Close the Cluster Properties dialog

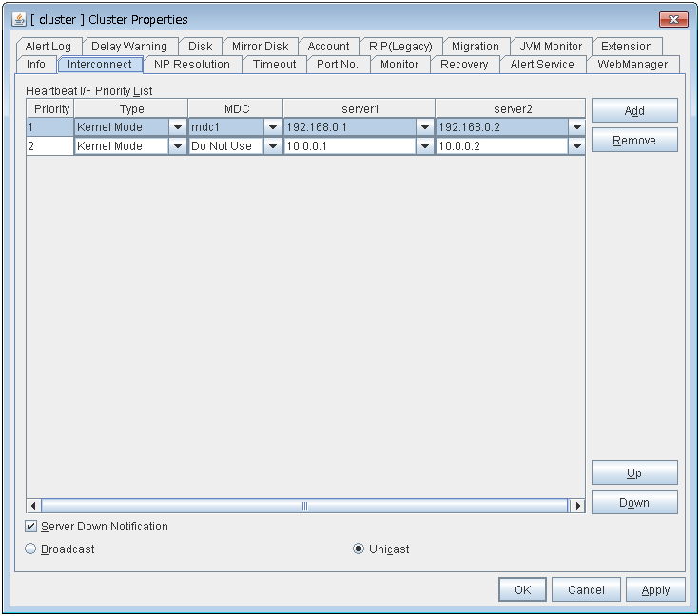[672, 19]
